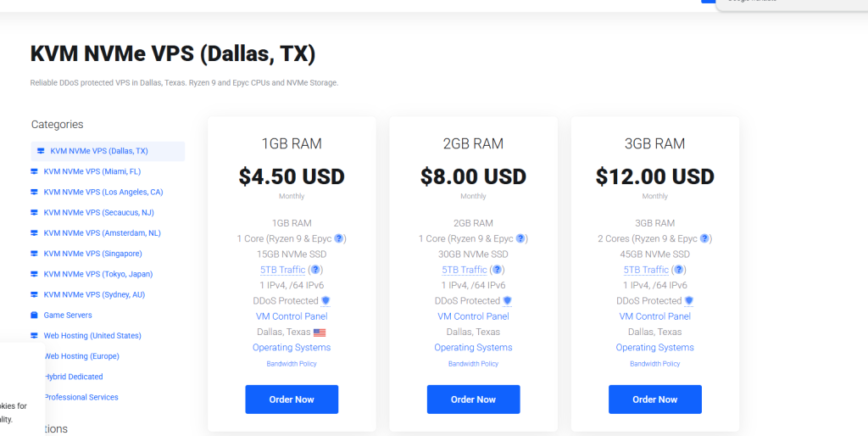Click the Game Servers category icon

(34, 316)
